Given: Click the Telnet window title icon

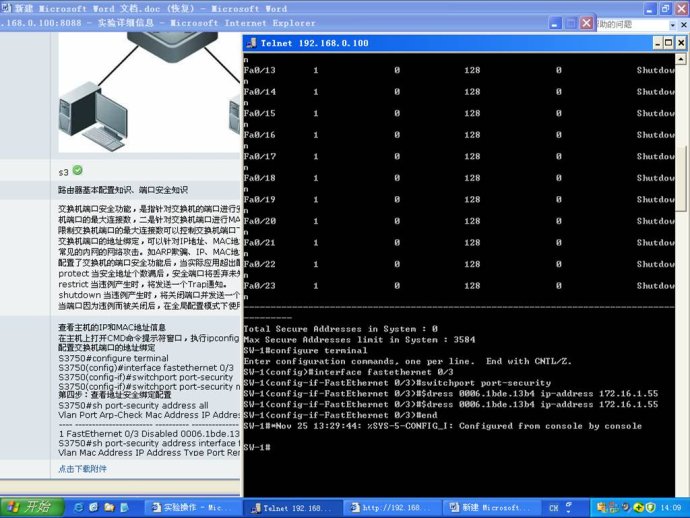Looking at the screenshot, I should tap(251, 43).
